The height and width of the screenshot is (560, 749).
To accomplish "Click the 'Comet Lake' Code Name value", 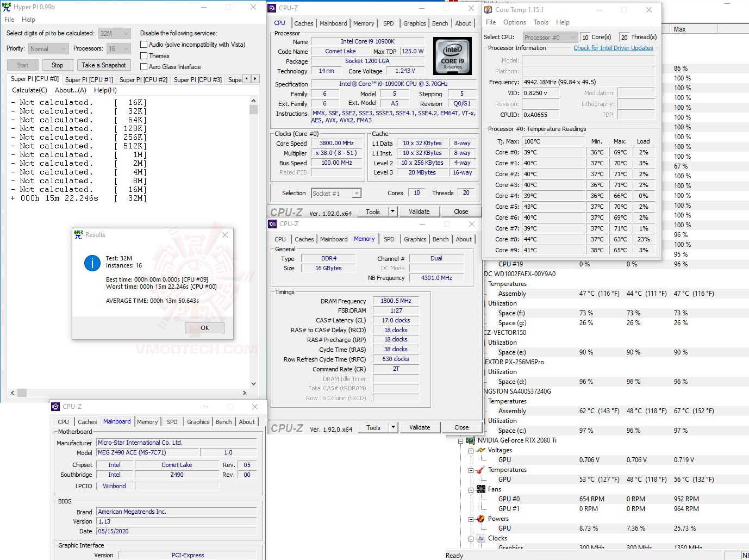I will coord(341,51).
